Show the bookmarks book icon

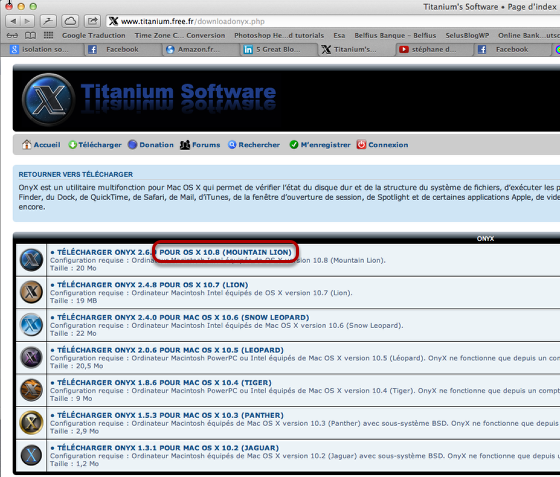30,35
